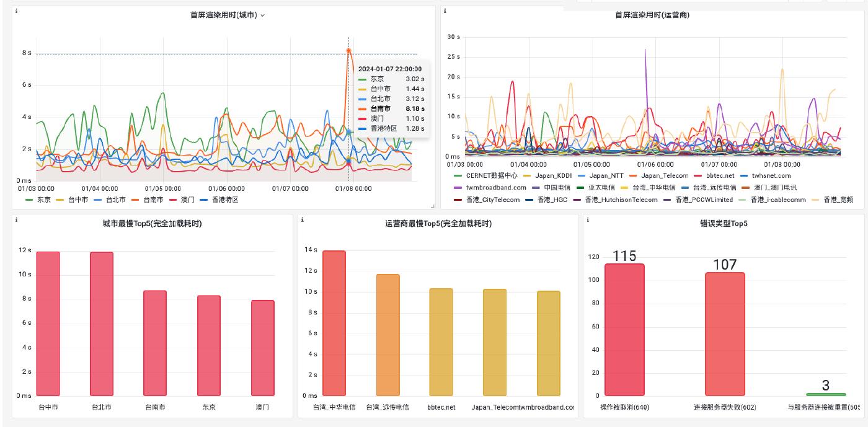Click info icon on 错误类型Top5 panel
Screen dimensions: 868x427
[587, 220]
